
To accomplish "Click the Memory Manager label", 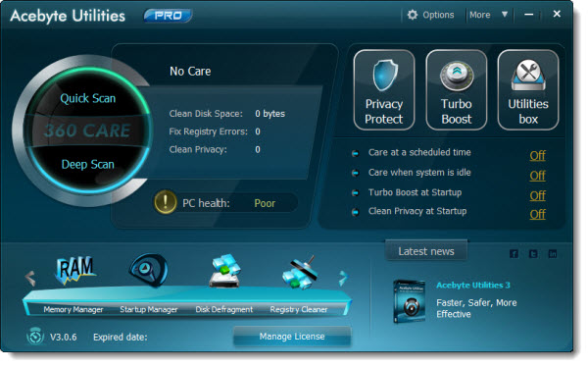I will [x=73, y=309].
